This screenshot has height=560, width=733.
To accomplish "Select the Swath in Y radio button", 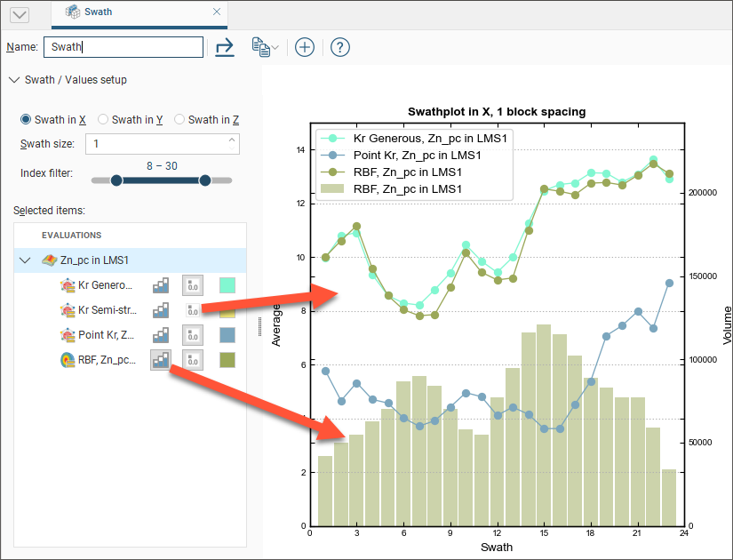I will coord(103,120).
